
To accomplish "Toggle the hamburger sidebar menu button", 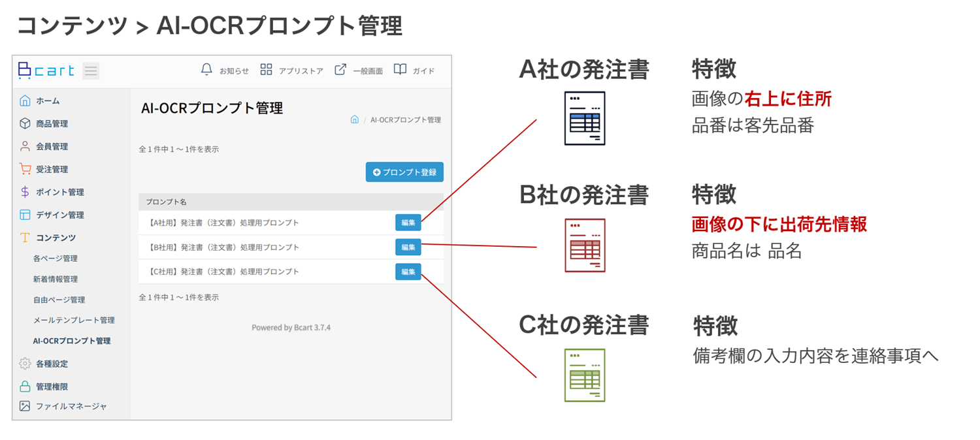I will pos(91,71).
